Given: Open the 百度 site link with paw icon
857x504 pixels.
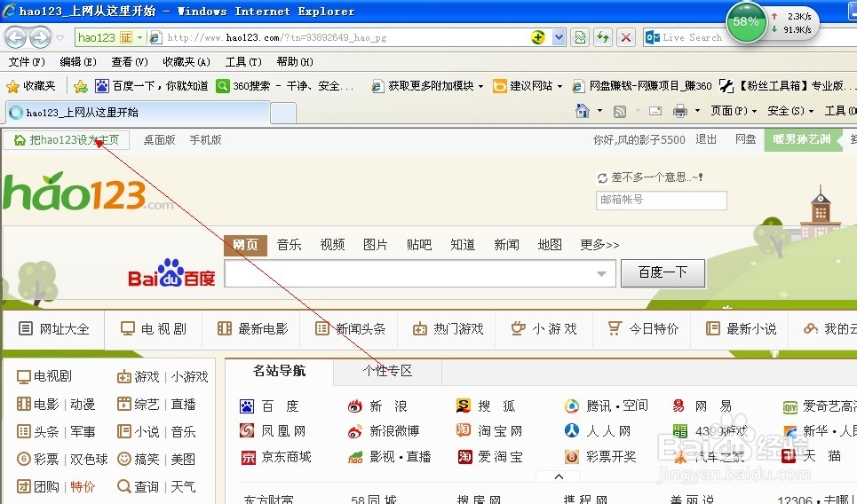Looking at the screenshot, I should [x=269, y=406].
